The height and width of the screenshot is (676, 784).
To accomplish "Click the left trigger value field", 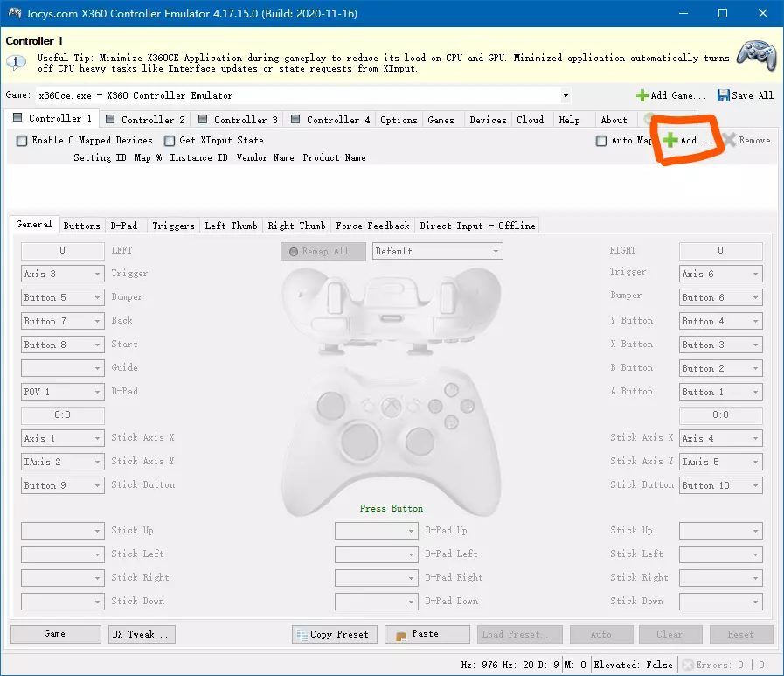I will (x=63, y=250).
